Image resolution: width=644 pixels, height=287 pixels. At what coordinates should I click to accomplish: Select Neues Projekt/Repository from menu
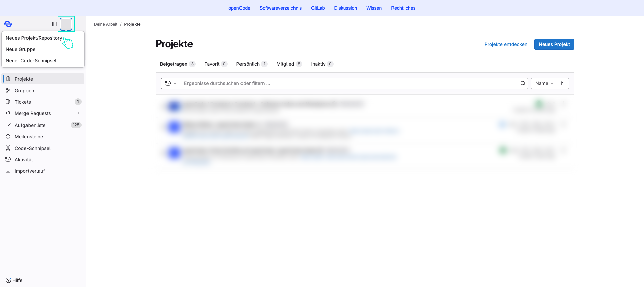click(34, 38)
